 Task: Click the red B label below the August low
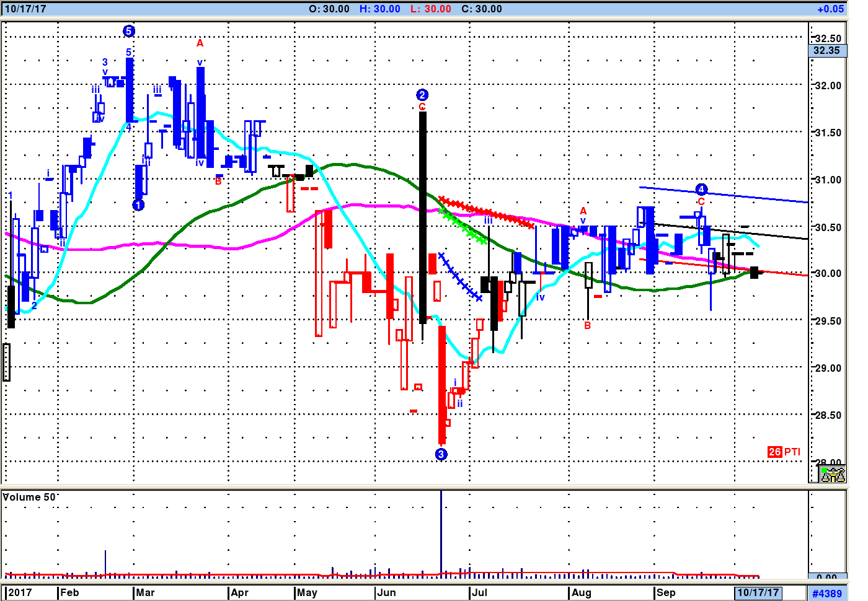[588, 325]
